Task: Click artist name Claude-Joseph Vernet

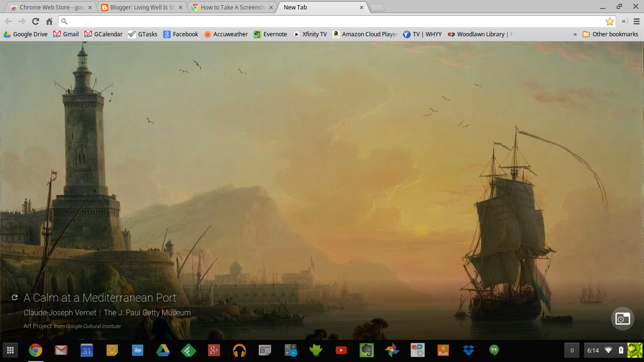Action: [x=60, y=313]
